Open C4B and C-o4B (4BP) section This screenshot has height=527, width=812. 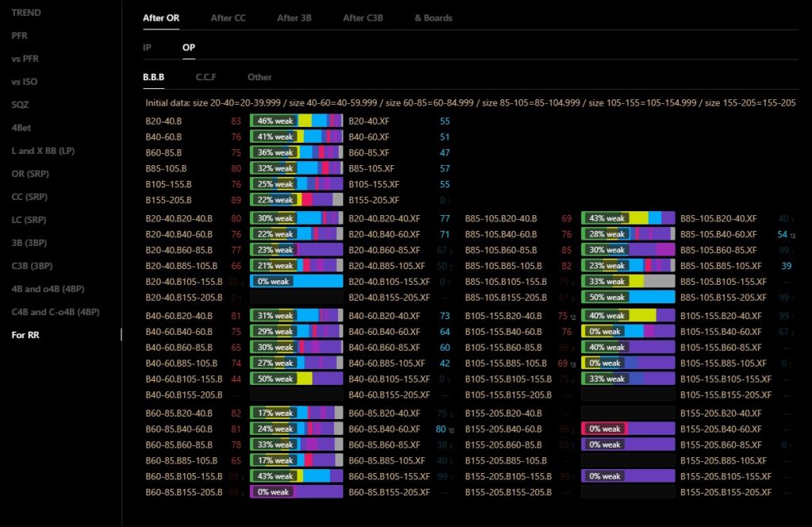coord(56,312)
